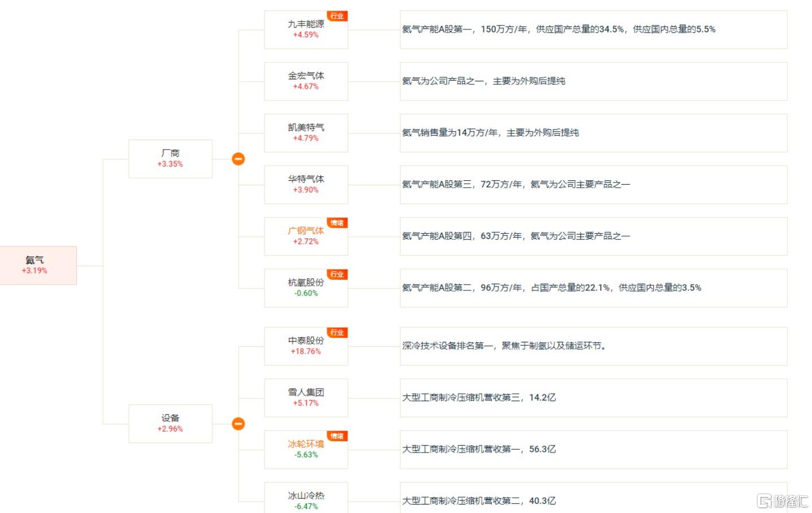Screen dimensions: 812x513
Task: Click the 行业 tag on 杭氧股份
Action: tap(337, 275)
